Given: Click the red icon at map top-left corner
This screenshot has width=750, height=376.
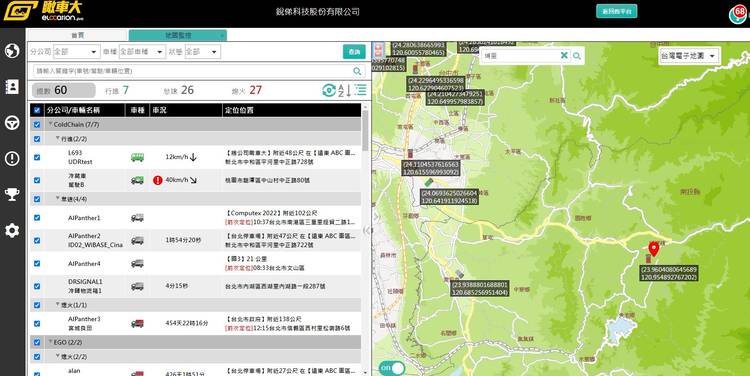Looking at the screenshot, I should [378, 50].
